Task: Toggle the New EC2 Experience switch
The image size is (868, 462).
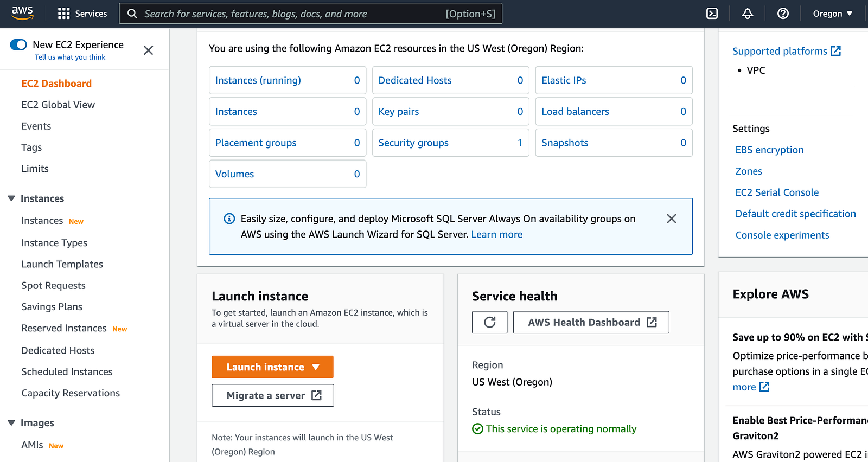Action: [18, 44]
